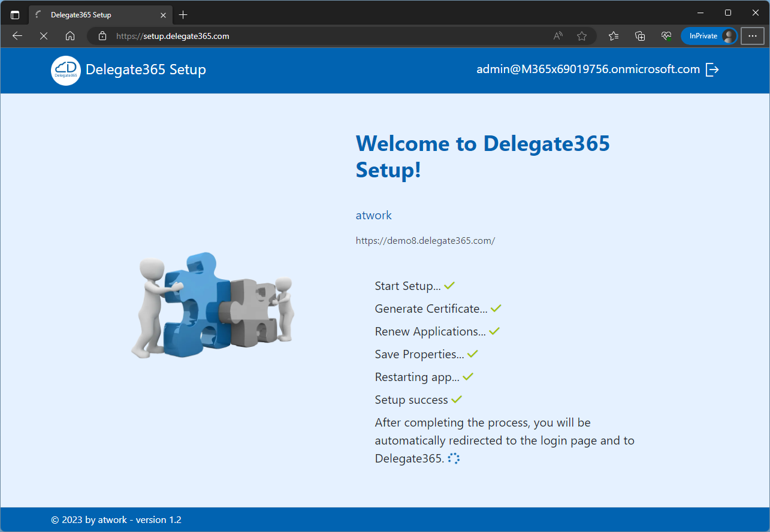Add this page to favorites star
Screen dimensions: 770x532
[581, 36]
